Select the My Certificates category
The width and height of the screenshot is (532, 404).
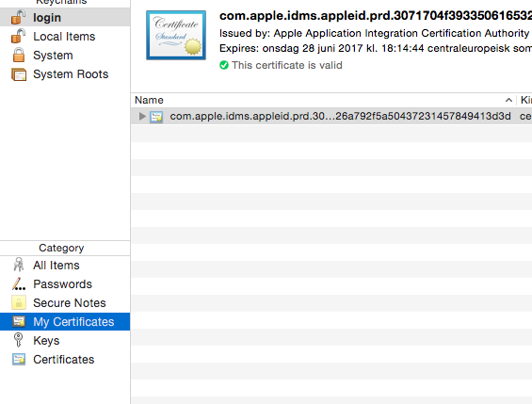click(65, 321)
